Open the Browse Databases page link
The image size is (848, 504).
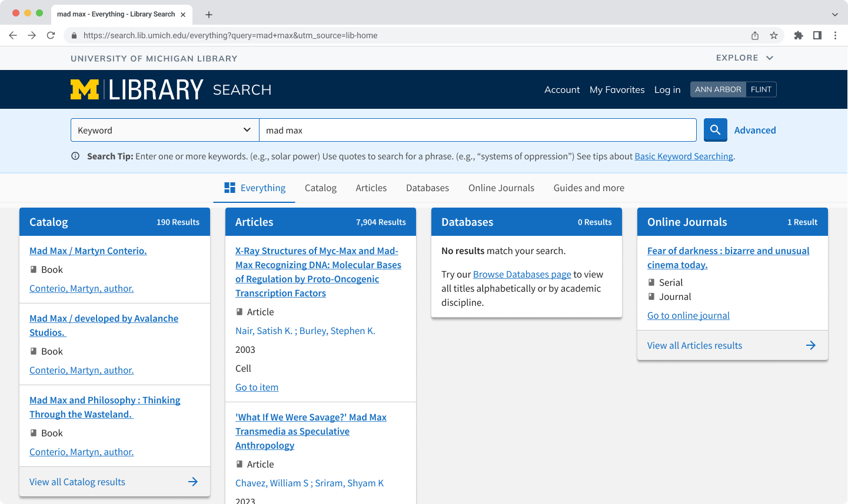522,274
